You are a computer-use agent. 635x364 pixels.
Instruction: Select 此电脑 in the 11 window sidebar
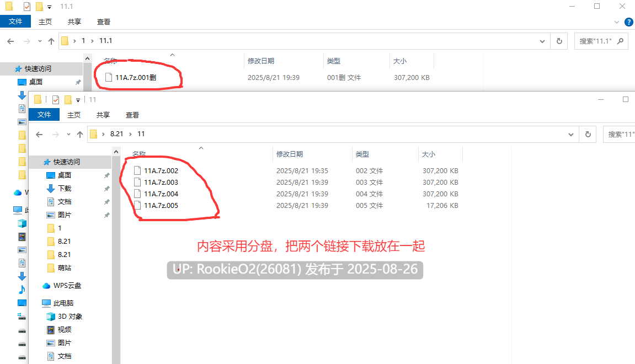[63, 303]
